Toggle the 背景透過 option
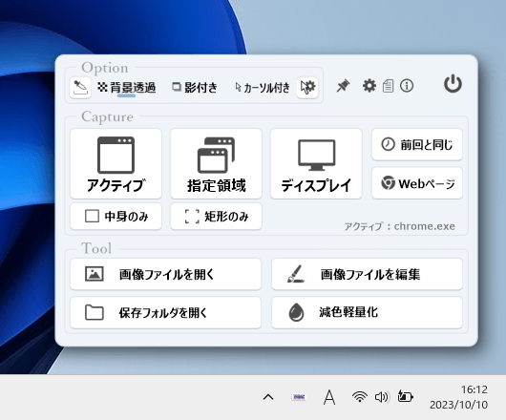This screenshot has height=420, width=506. [126, 88]
